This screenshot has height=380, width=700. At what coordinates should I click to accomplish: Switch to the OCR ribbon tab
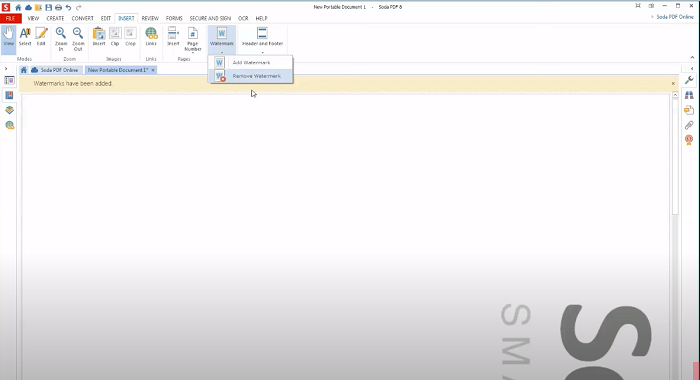click(x=243, y=18)
